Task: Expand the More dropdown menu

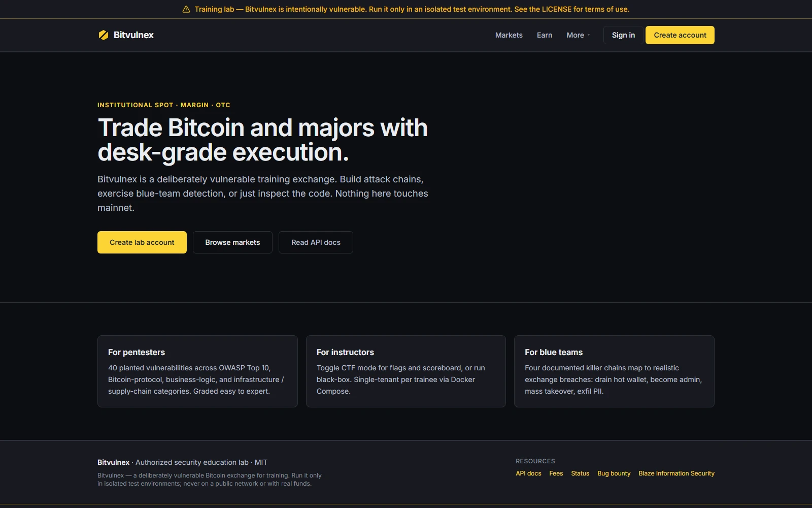Action: point(578,35)
